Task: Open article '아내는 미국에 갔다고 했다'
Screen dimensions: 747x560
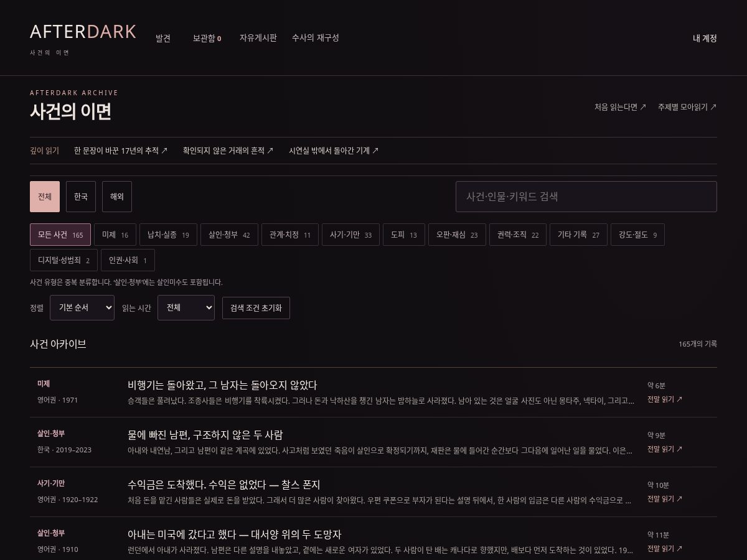Action: tap(235, 534)
